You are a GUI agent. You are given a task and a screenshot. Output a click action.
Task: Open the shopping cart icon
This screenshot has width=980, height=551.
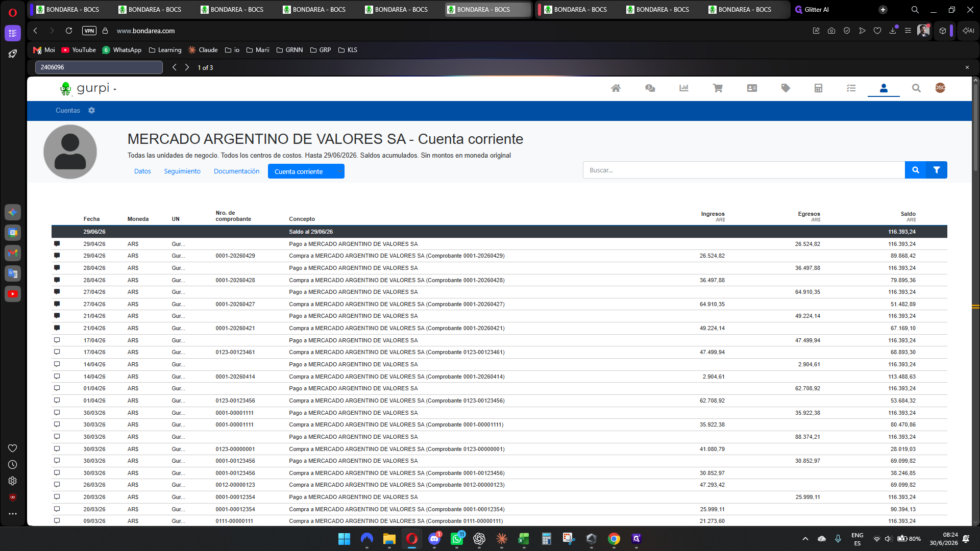(718, 88)
